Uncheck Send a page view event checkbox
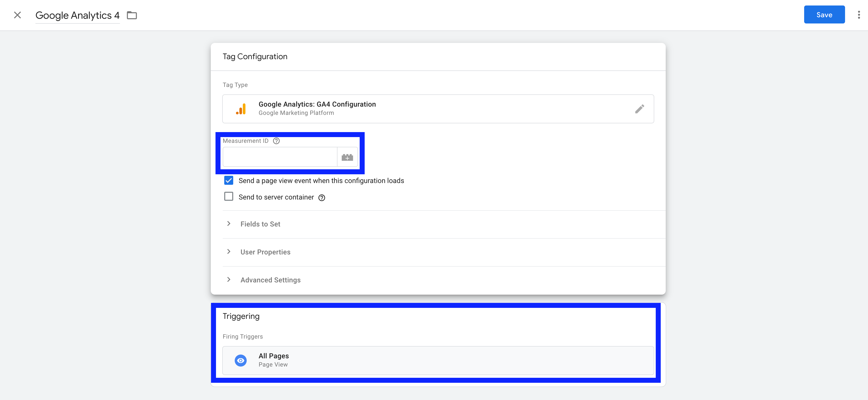 click(x=228, y=181)
